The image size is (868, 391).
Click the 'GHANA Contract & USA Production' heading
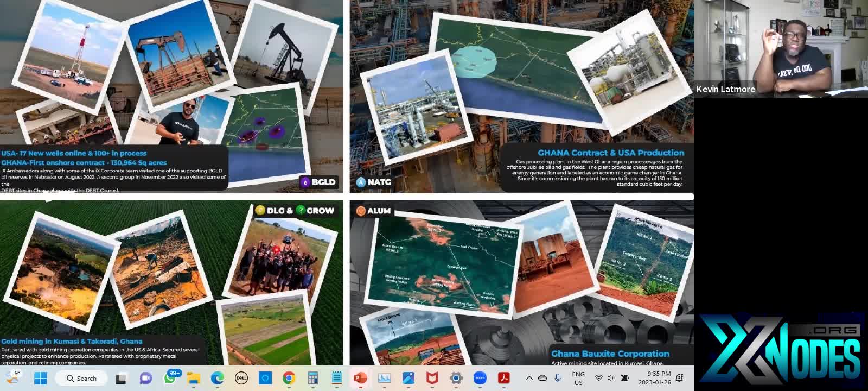click(611, 153)
